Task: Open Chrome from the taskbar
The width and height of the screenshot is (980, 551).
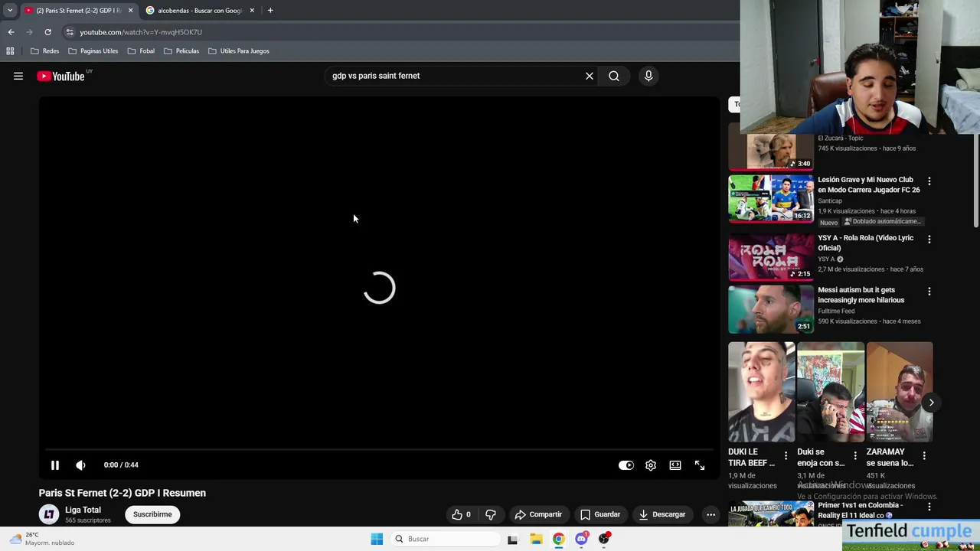Action: point(559,539)
